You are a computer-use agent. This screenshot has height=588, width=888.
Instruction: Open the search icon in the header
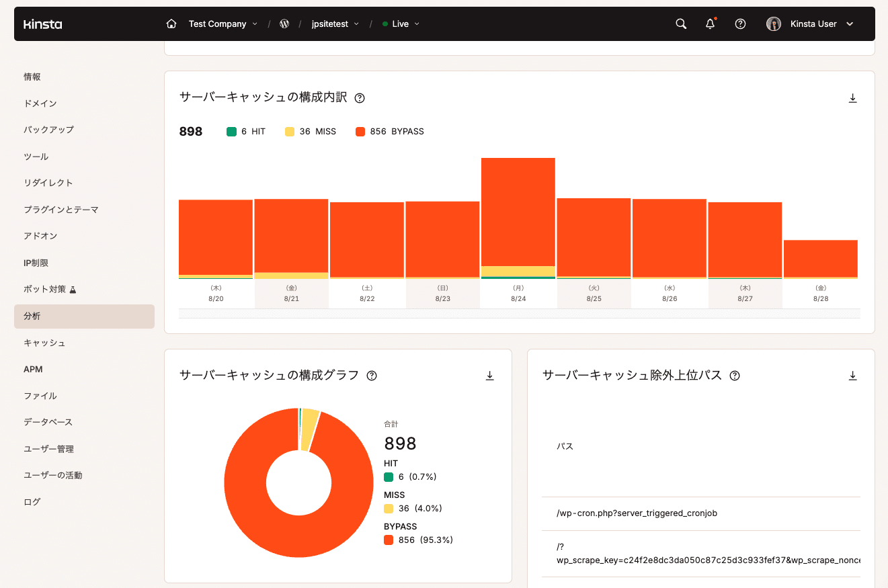click(x=681, y=24)
